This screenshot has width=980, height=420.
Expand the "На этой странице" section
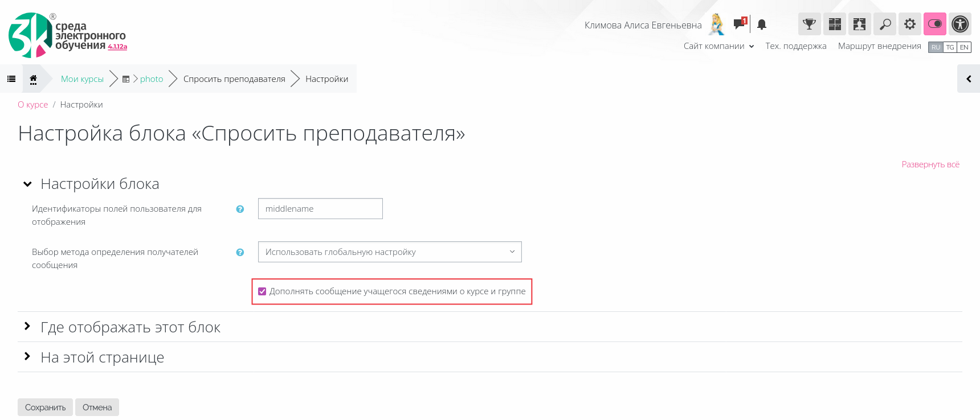(x=102, y=357)
